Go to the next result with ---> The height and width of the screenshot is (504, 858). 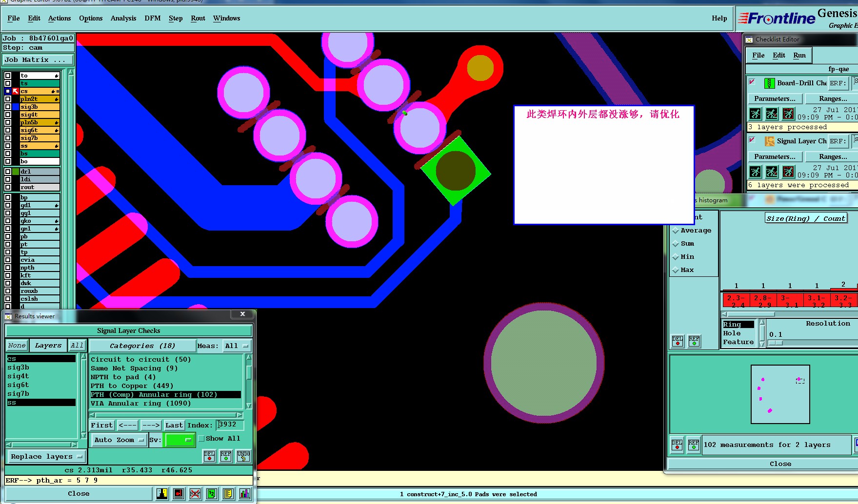[151, 426]
